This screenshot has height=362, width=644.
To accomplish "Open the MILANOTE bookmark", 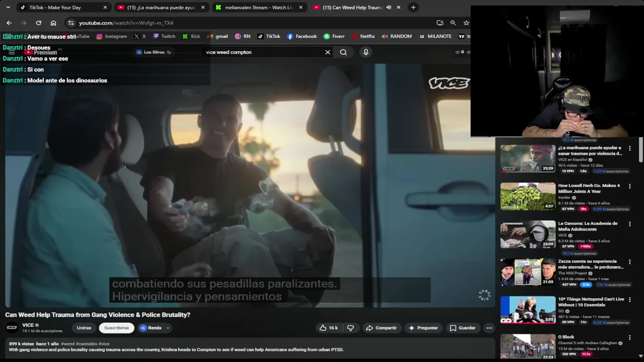I will point(435,36).
